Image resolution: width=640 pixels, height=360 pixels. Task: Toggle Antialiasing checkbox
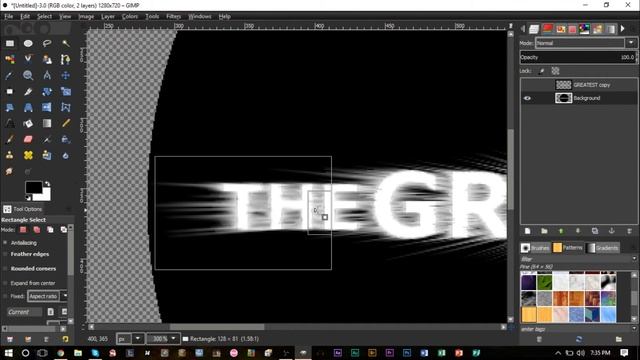[5, 242]
